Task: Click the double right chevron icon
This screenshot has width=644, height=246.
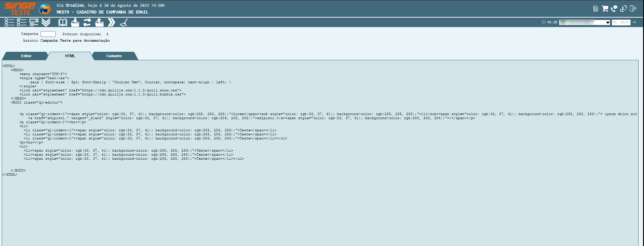Action: (x=111, y=22)
